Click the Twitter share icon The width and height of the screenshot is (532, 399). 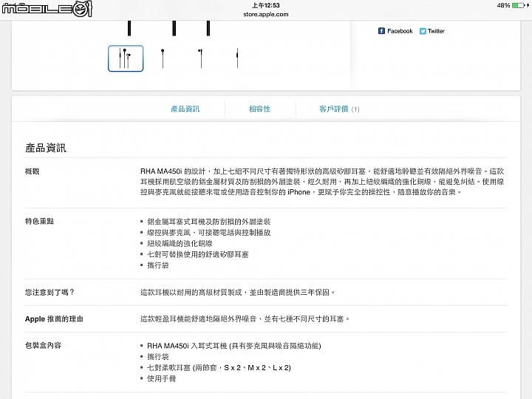[x=423, y=31]
